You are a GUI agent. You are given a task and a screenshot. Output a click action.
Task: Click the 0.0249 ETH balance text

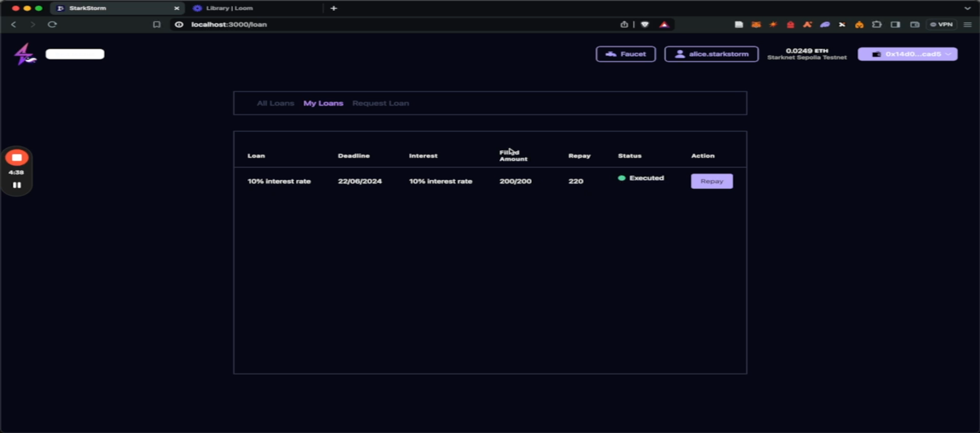click(807, 51)
